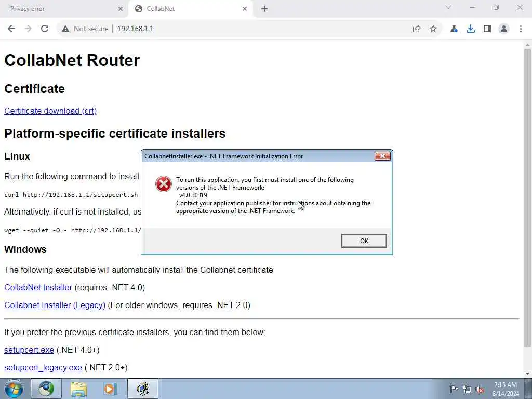Screen dimensions: 532x399
Task: Click the curl setupcert.sh command text
Action: [x=71, y=195]
